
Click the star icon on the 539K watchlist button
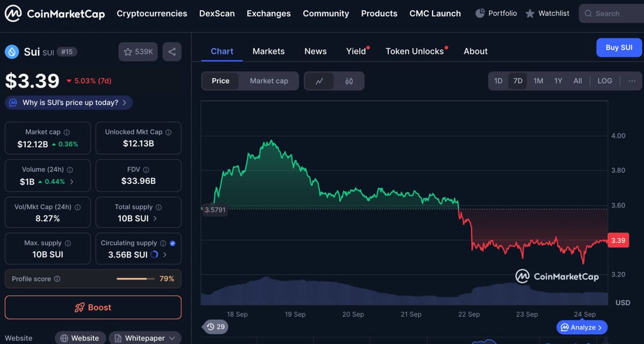coord(128,52)
